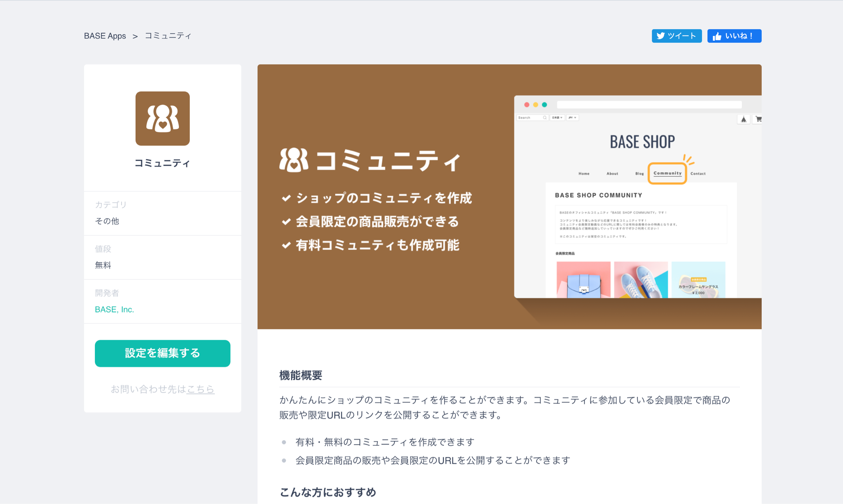Click the BASE Apps breadcrumb link

[x=105, y=36]
